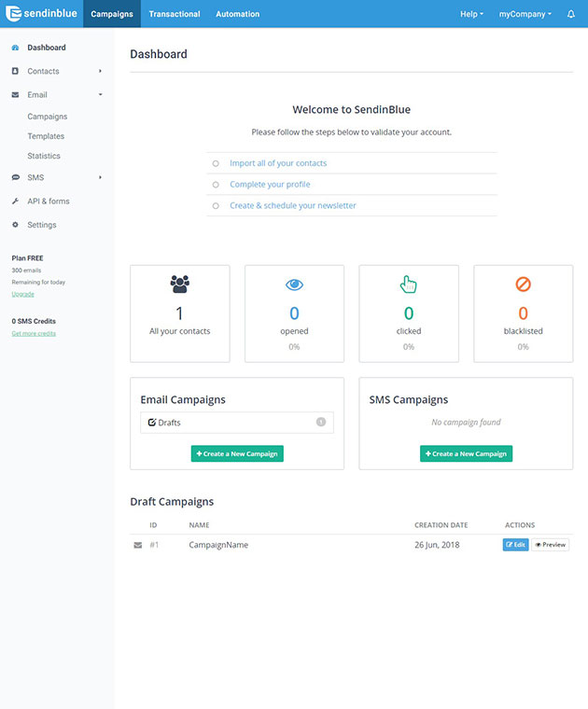Click the SMS speech bubble icon
Image resolution: width=588 pixels, height=709 pixels.
tap(15, 177)
